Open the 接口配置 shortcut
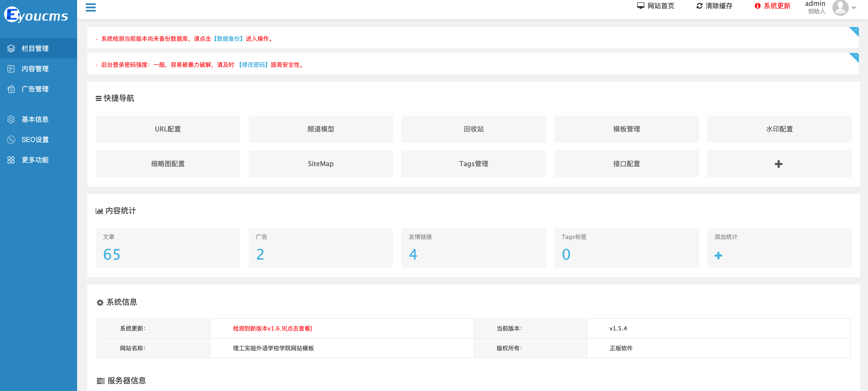The width and height of the screenshot is (868, 391). (626, 163)
